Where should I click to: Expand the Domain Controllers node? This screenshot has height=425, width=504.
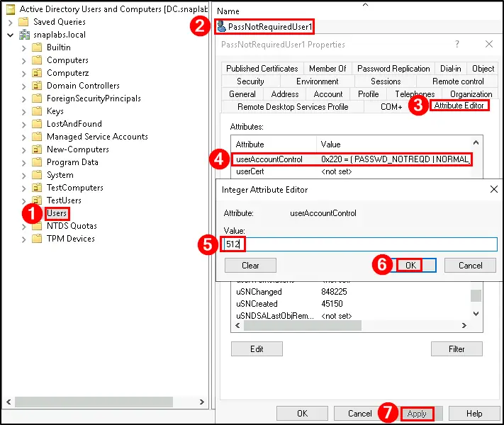click(23, 86)
